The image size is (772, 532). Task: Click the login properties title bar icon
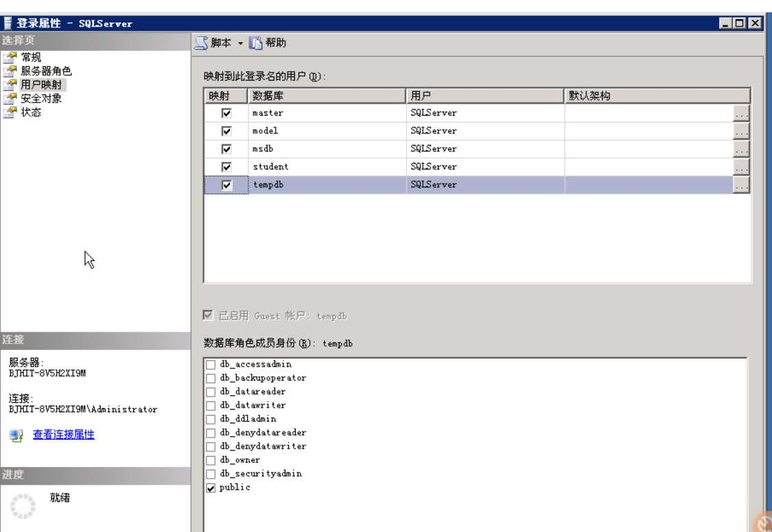coord(8,23)
